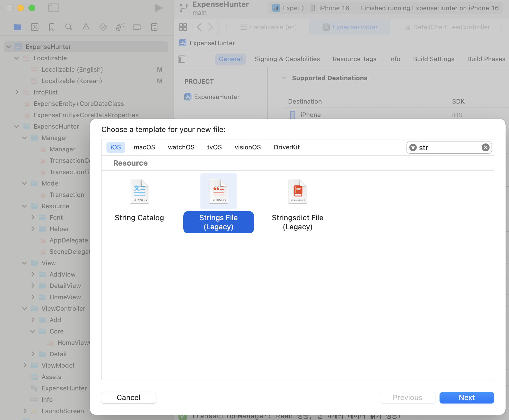Expand the InfoPlist group chevron

17,92
